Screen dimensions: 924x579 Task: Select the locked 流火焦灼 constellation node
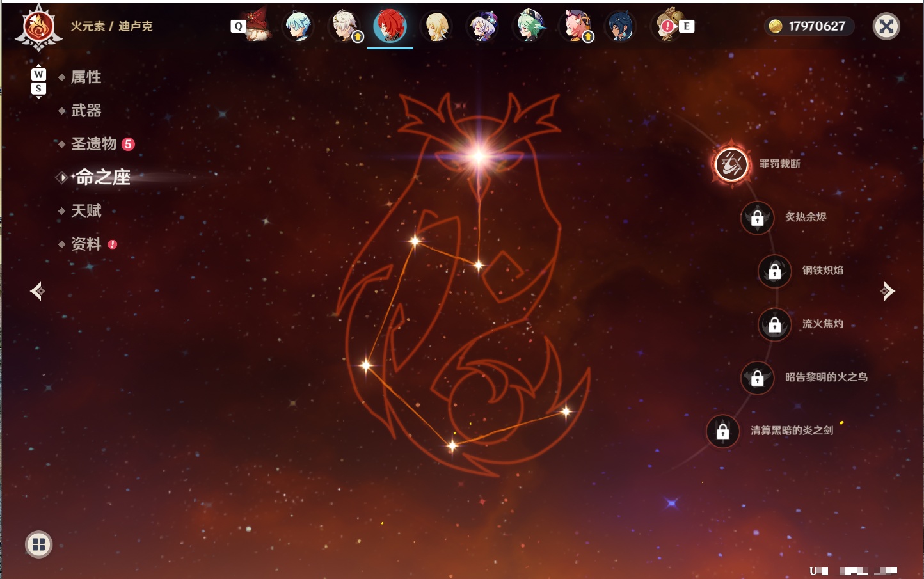point(774,324)
